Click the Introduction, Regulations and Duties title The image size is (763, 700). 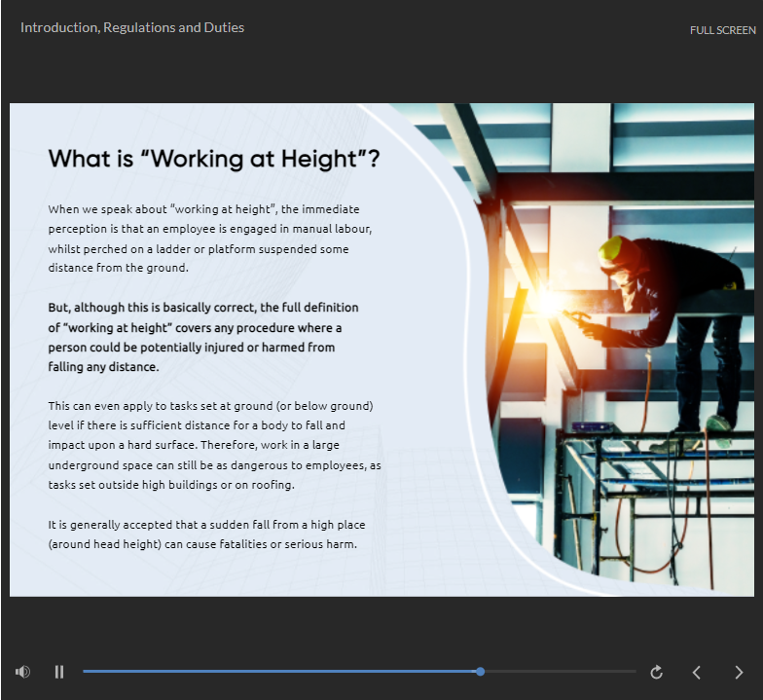click(x=132, y=27)
